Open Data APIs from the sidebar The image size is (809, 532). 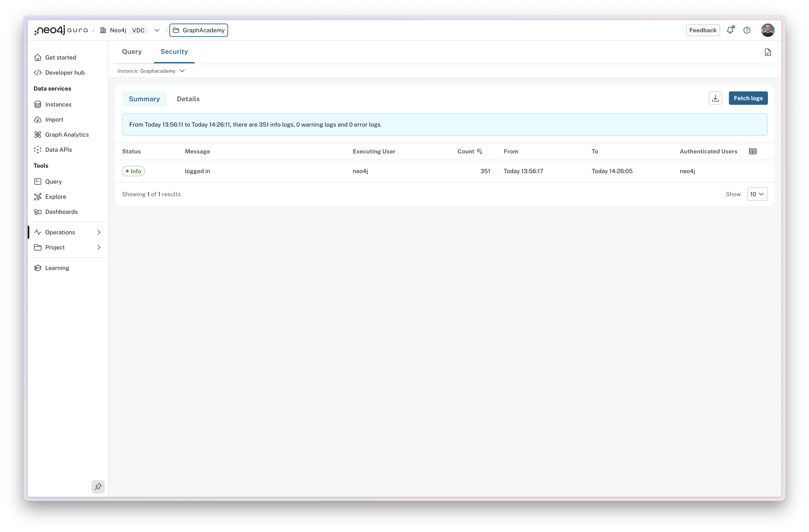coord(59,149)
